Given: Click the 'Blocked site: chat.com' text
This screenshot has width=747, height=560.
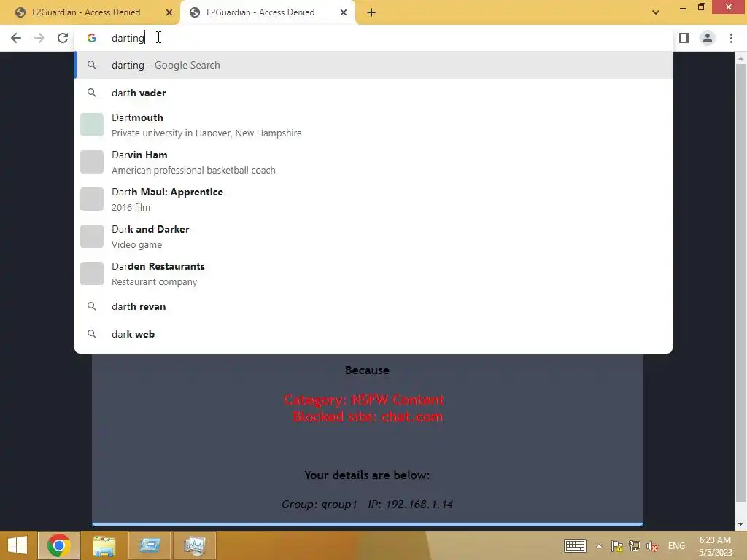Looking at the screenshot, I should pyautogui.click(x=368, y=417).
